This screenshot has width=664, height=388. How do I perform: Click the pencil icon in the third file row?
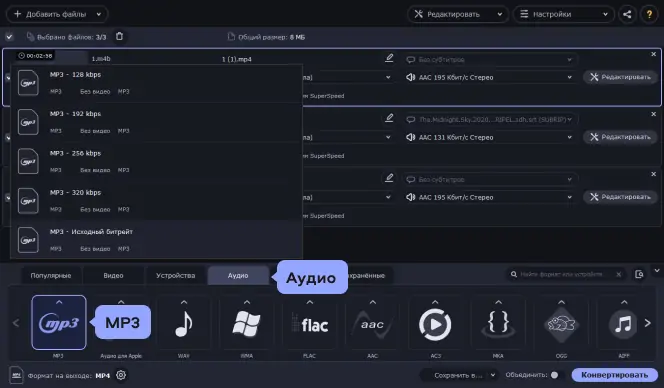(x=389, y=178)
